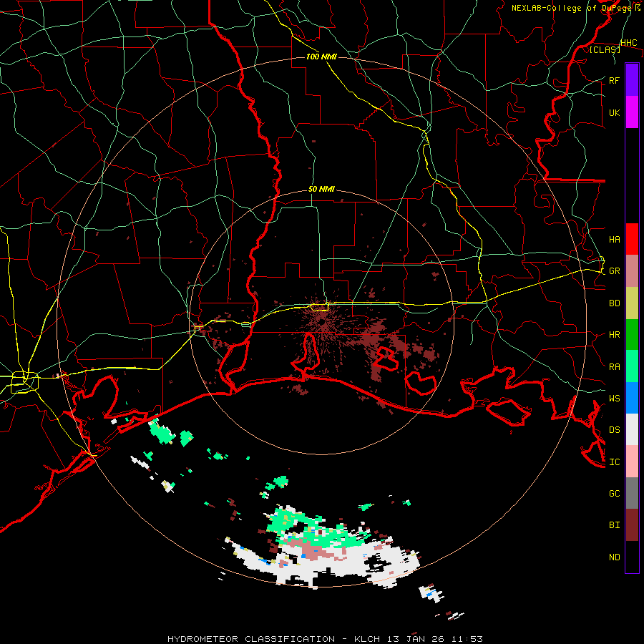Click the HR legend label
644x644 pixels.
[614, 335]
